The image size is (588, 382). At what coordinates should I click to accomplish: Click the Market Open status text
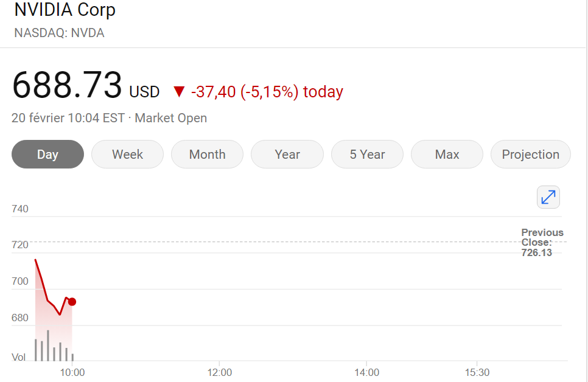(170, 118)
